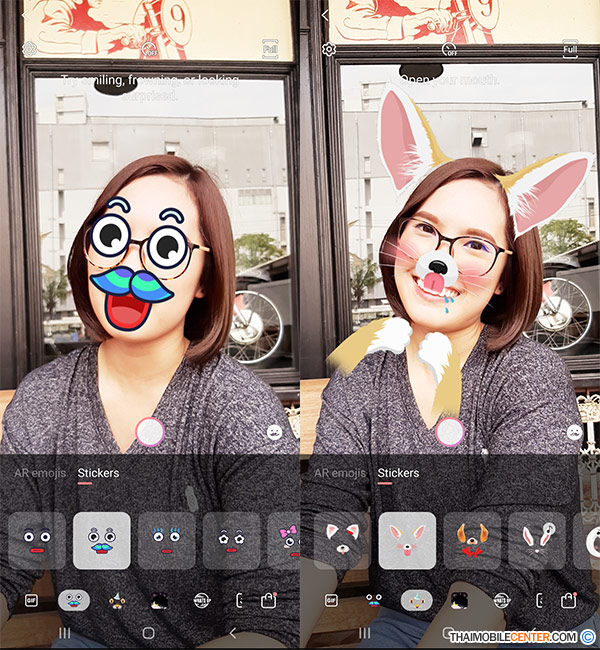This screenshot has height=650, width=600.
Task: Toggle the Full aspect ratio on fox-ears screen
Action: 570,49
